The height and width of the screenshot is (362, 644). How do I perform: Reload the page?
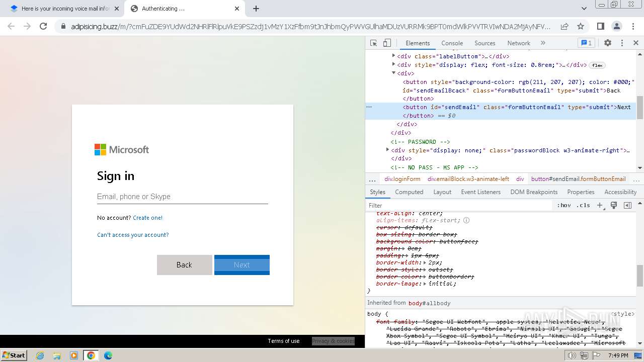click(x=43, y=26)
